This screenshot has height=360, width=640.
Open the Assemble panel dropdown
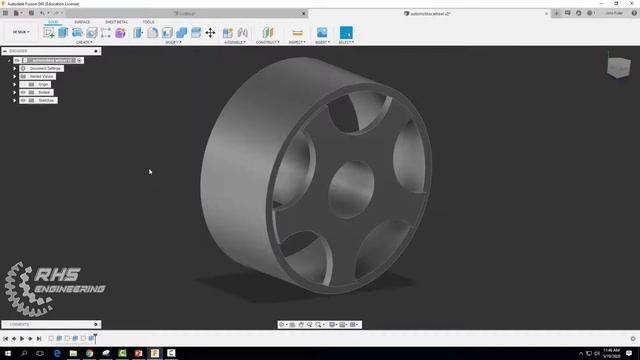(235, 42)
